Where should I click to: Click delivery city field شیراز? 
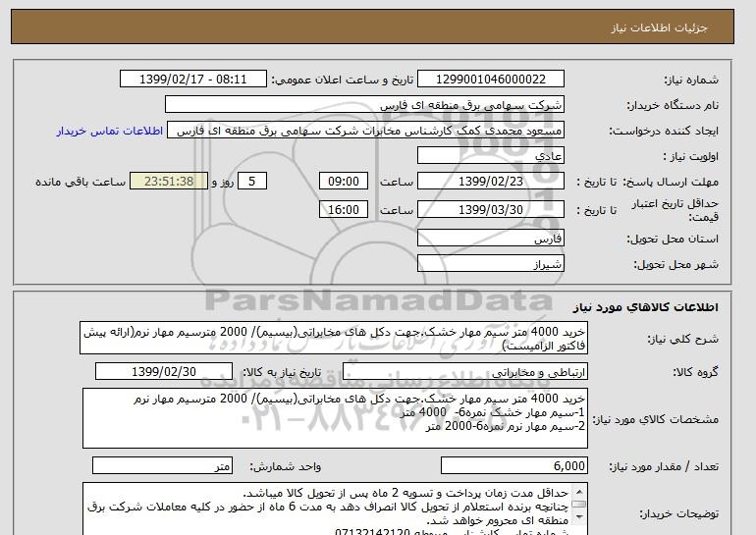(490, 264)
